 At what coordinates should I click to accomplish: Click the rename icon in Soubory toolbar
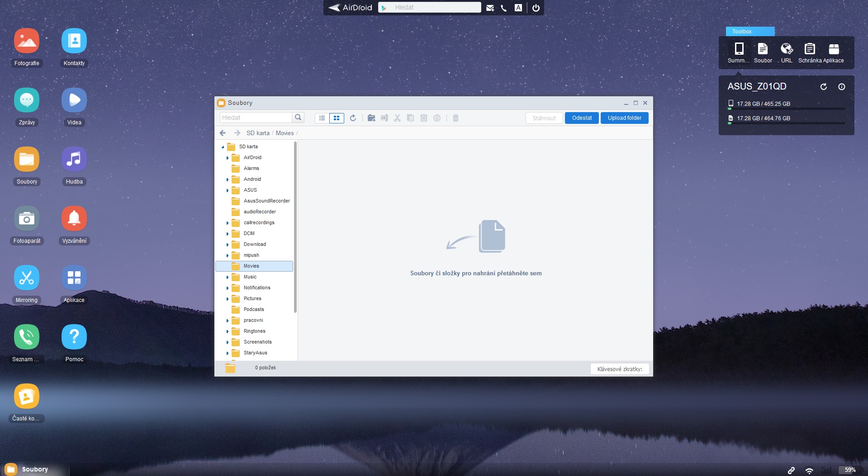pyautogui.click(x=384, y=118)
